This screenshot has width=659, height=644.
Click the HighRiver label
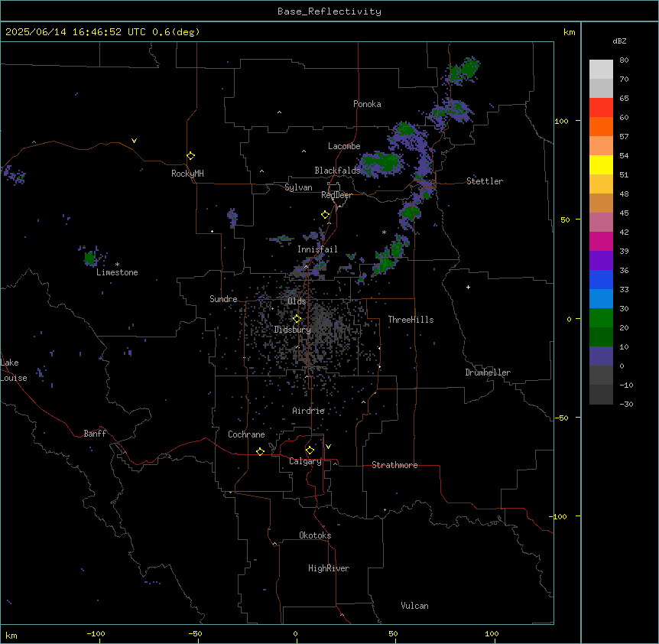click(x=329, y=568)
